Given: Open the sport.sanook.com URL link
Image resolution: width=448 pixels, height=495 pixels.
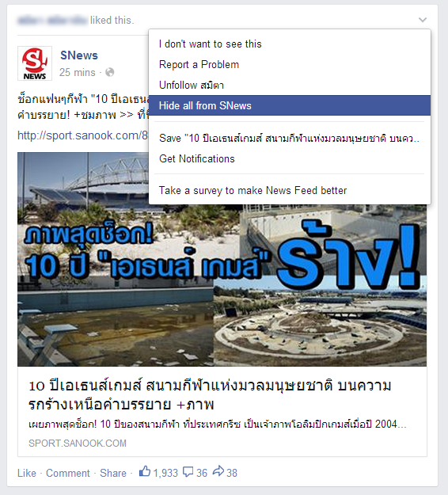Looking at the screenshot, I should [x=82, y=135].
